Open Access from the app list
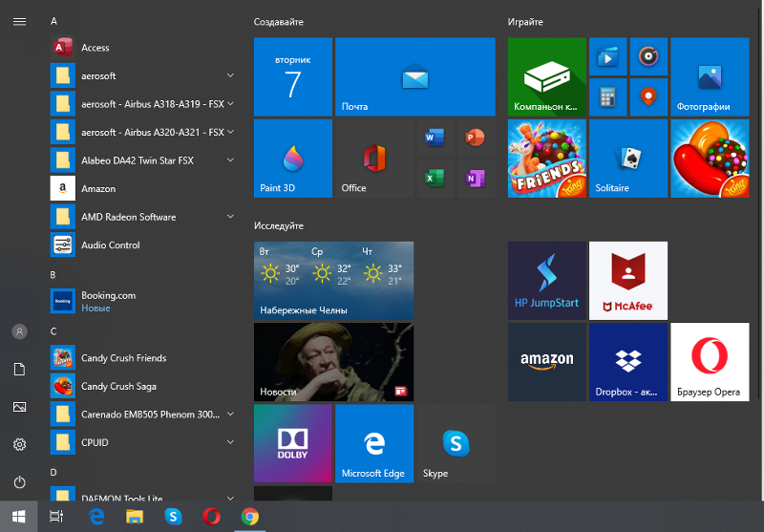The width and height of the screenshot is (764, 532). 95,48
